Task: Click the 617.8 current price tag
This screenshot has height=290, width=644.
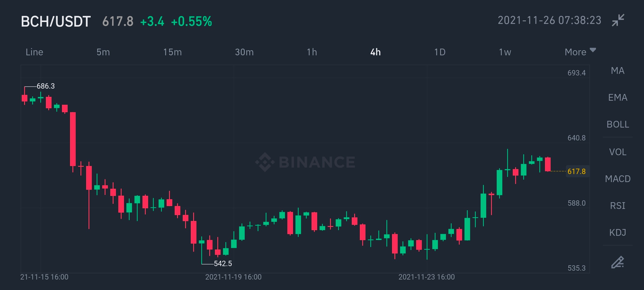Action: click(x=577, y=171)
